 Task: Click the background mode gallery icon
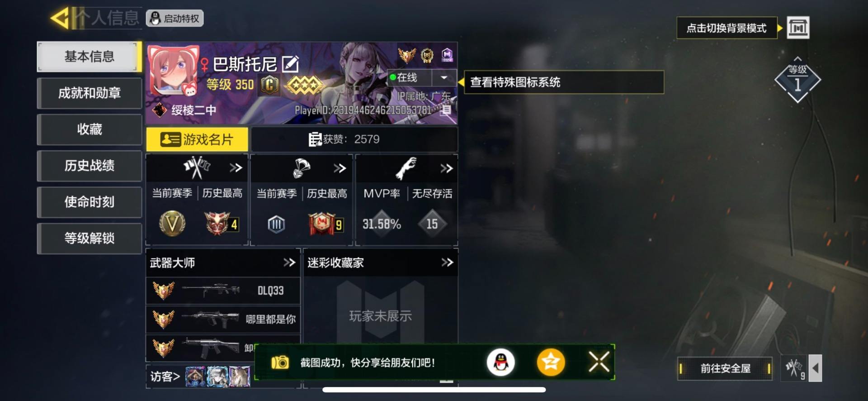coord(798,28)
